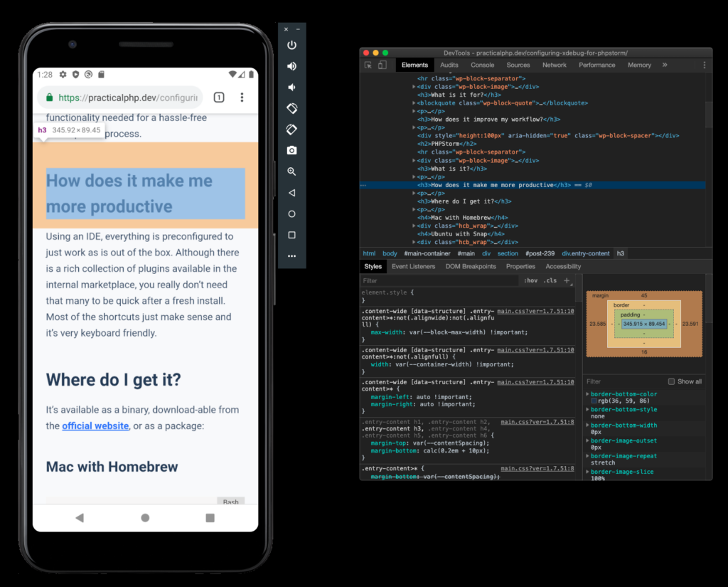
Task: Tap the Android recents navigation button
Action: pos(210,517)
